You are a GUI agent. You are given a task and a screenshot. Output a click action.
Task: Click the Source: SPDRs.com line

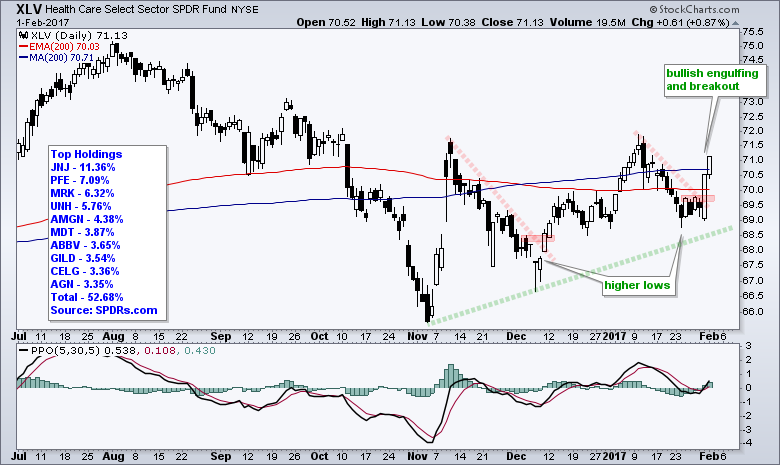point(103,310)
